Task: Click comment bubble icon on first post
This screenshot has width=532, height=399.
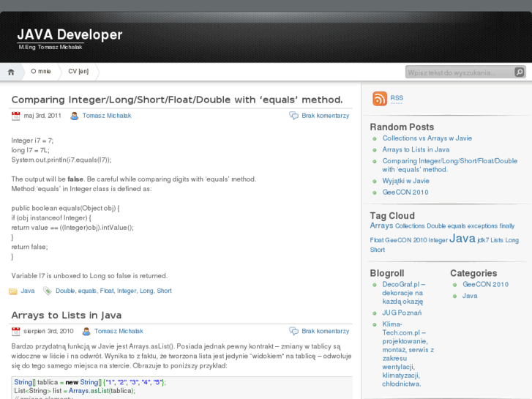Action: coord(293,116)
